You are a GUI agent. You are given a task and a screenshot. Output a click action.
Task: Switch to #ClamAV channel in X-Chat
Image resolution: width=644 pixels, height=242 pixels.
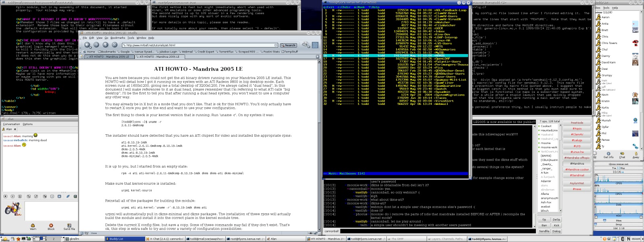[x=577, y=134]
